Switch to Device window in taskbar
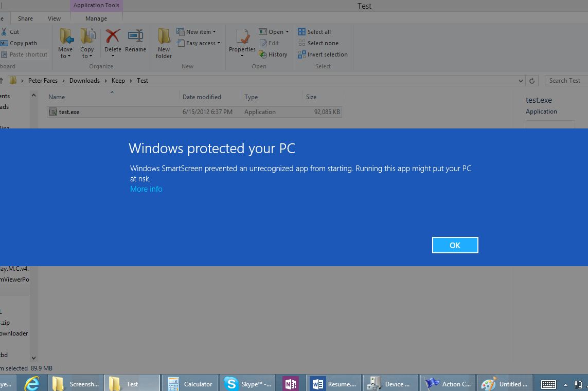 [391, 383]
